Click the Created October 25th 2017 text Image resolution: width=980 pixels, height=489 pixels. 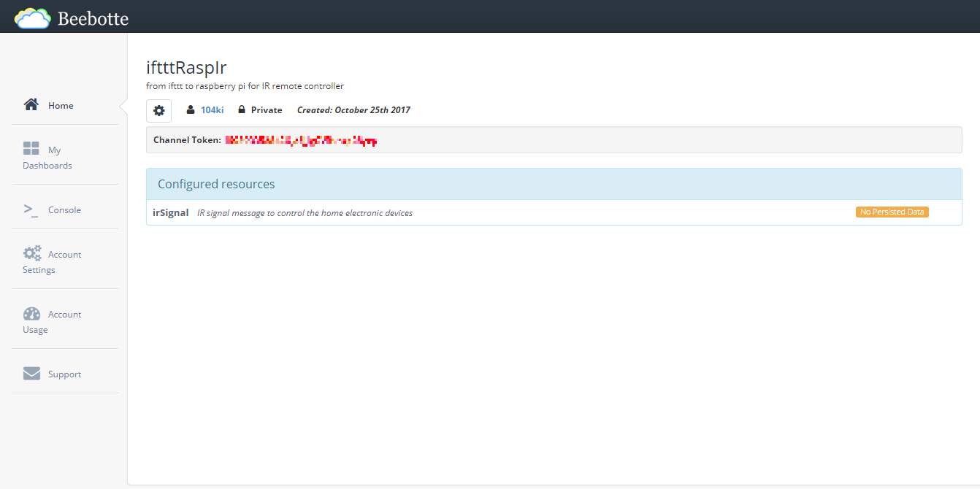coord(353,110)
